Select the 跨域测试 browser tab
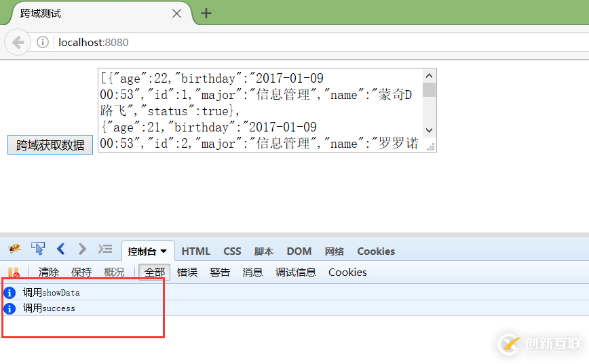 pyautogui.click(x=100, y=14)
